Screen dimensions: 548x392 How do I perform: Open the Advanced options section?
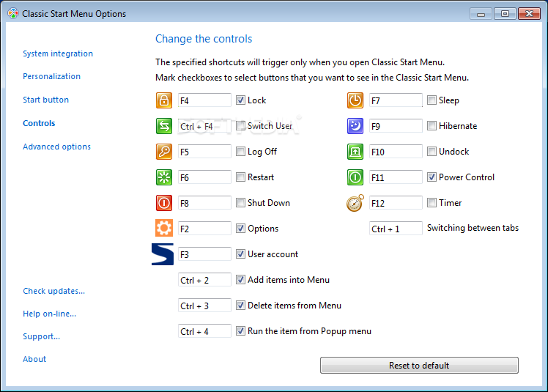click(x=56, y=147)
